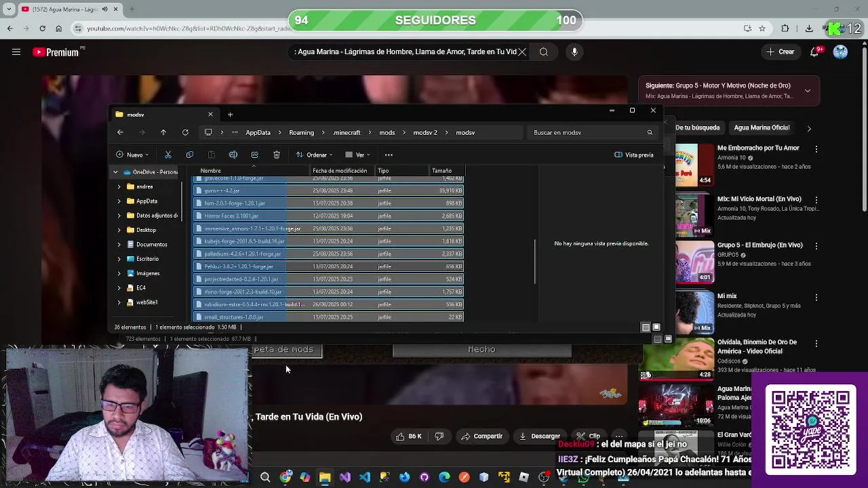Viewport: 868px width, 488px height.
Task: Navigate to modsv 2 in the breadcrumb
Action: [x=425, y=133]
